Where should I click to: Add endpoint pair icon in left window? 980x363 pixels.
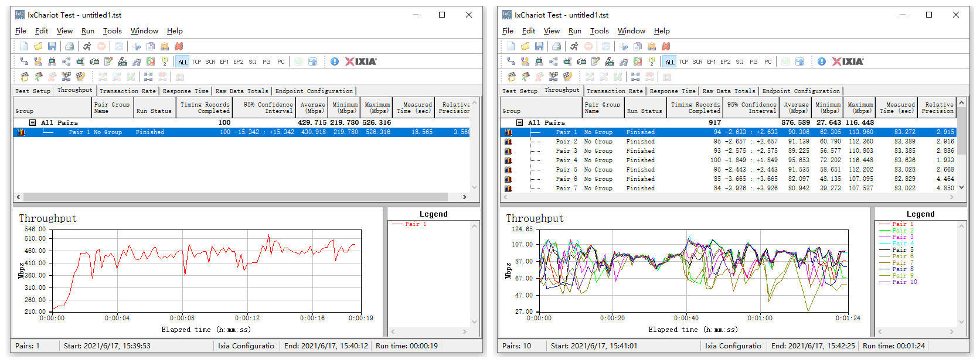click(24, 61)
